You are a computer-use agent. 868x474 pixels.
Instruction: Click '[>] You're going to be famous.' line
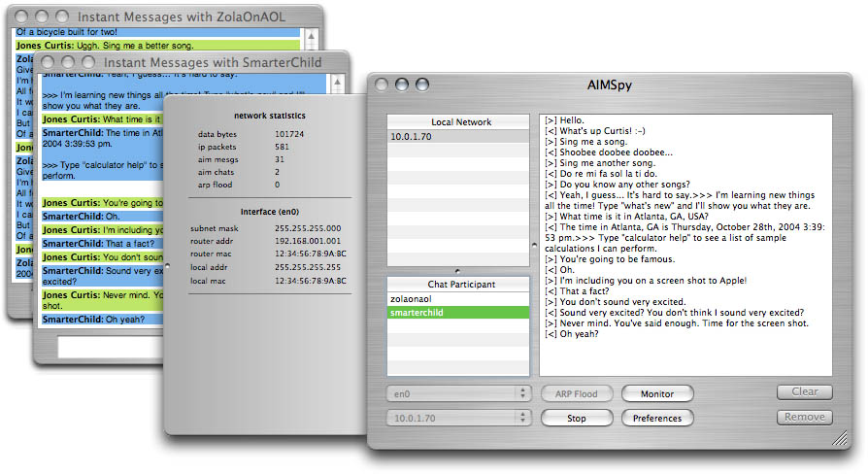(609, 259)
